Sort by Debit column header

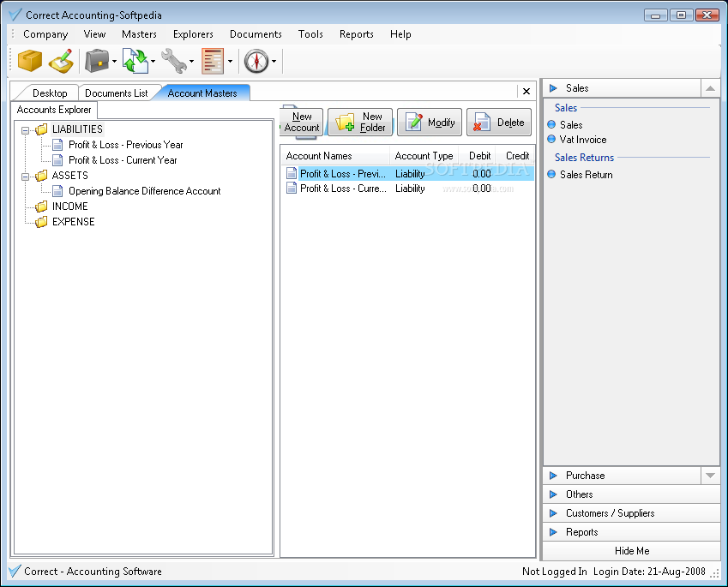(x=477, y=156)
